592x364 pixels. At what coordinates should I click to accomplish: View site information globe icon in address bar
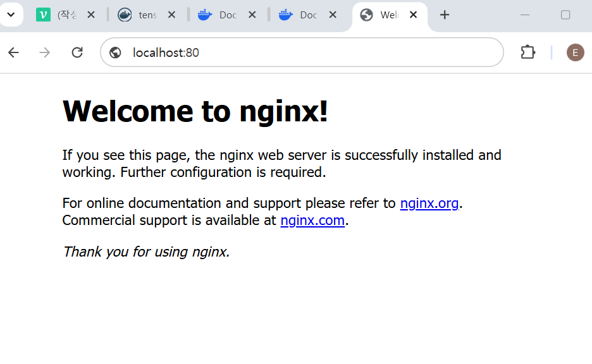pos(115,52)
